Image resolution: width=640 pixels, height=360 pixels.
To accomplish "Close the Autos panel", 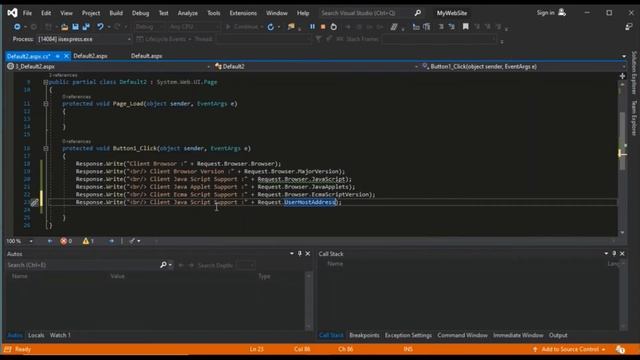I will click(x=308, y=253).
